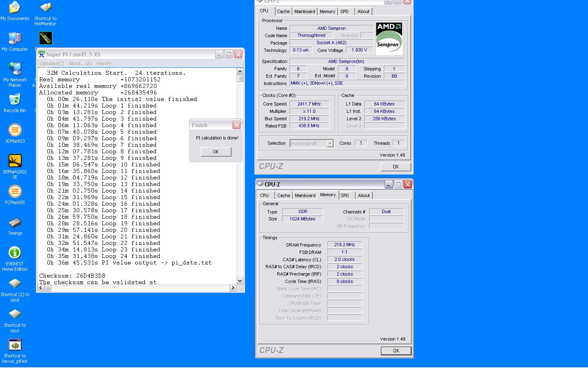Screen dimensions: 588x368
Task: Click Super PI horizontal scrollbar thumb
Action: point(48,288)
